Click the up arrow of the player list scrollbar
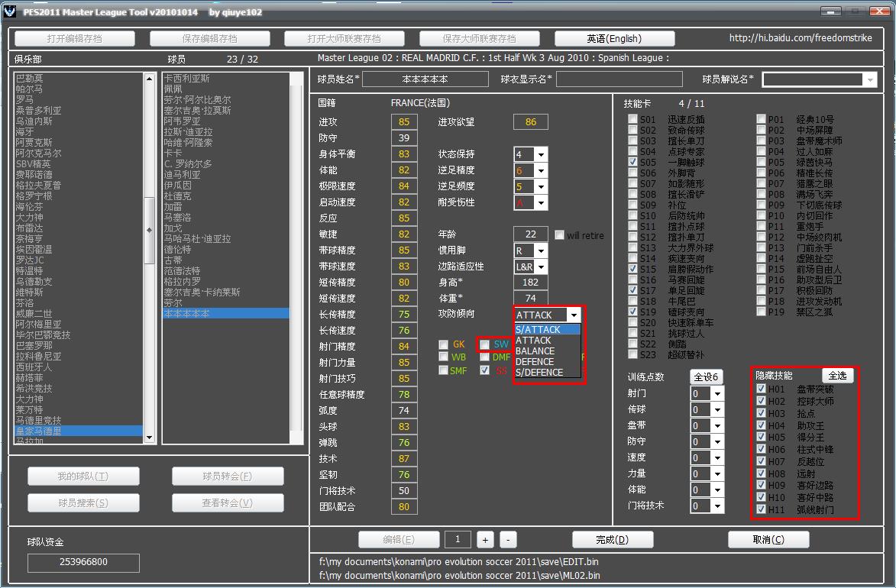 (x=284, y=79)
